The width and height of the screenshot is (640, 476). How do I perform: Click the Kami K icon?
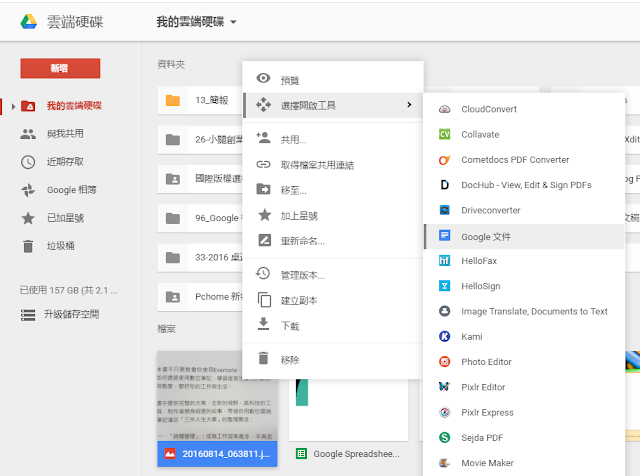[x=444, y=336]
